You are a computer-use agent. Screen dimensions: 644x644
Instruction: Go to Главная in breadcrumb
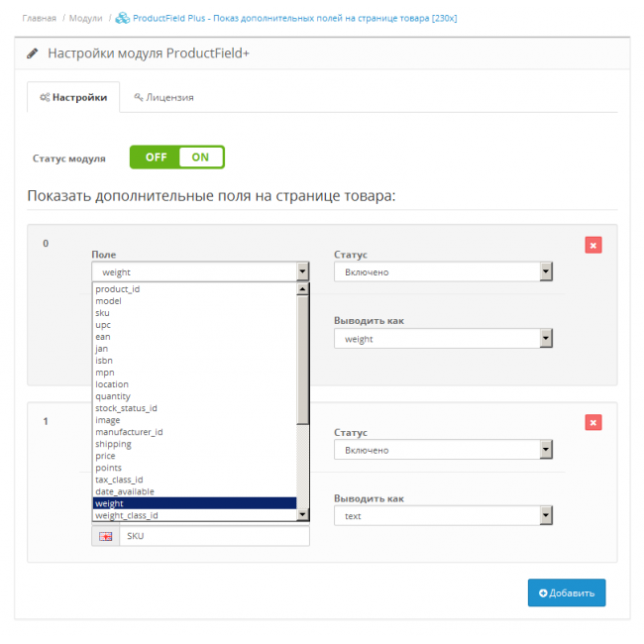pyautogui.click(x=39, y=18)
